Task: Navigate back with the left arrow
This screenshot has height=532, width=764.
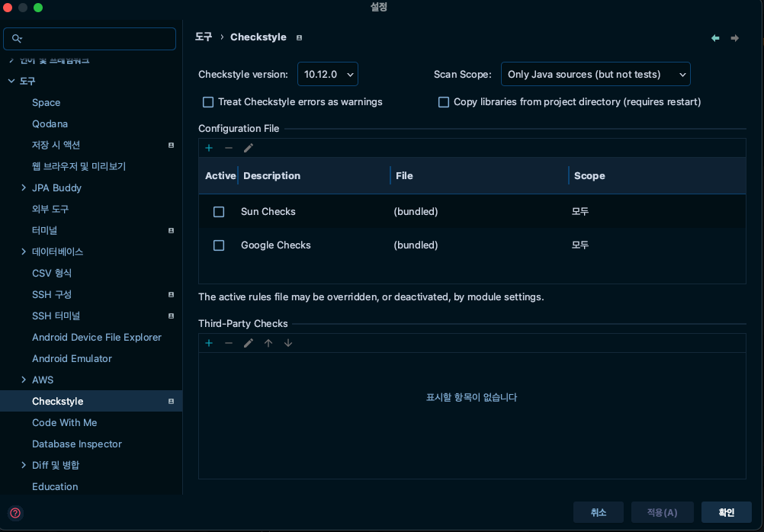Action: pyautogui.click(x=715, y=38)
